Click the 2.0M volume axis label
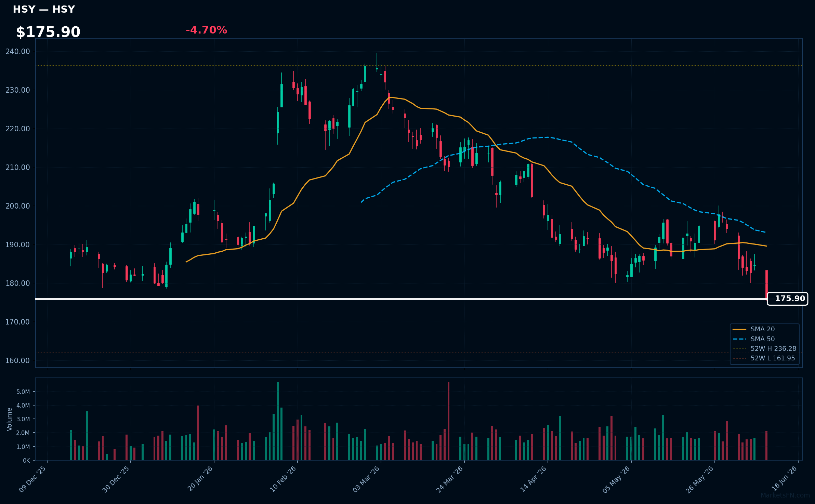The image size is (815, 504). click(x=23, y=433)
